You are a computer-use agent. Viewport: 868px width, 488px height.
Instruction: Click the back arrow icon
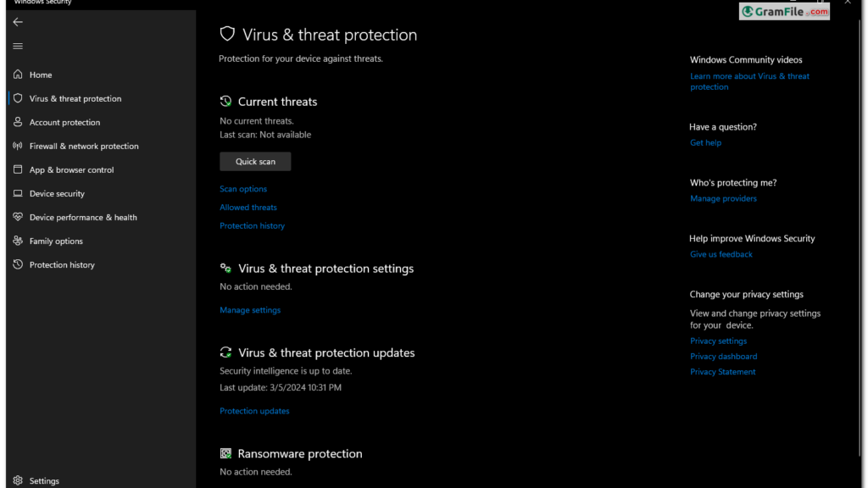point(18,22)
